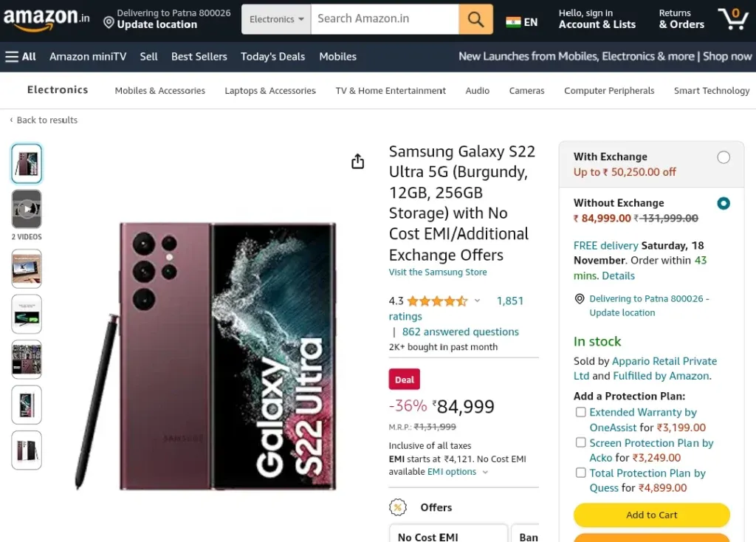The image size is (756, 542).
Task: Play the product video thumbnail
Action: click(27, 209)
